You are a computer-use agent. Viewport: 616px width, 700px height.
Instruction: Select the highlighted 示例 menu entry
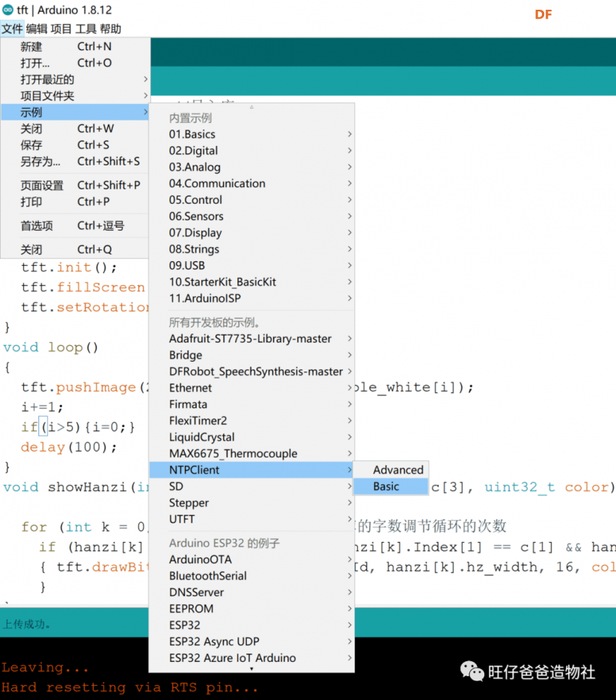75,112
